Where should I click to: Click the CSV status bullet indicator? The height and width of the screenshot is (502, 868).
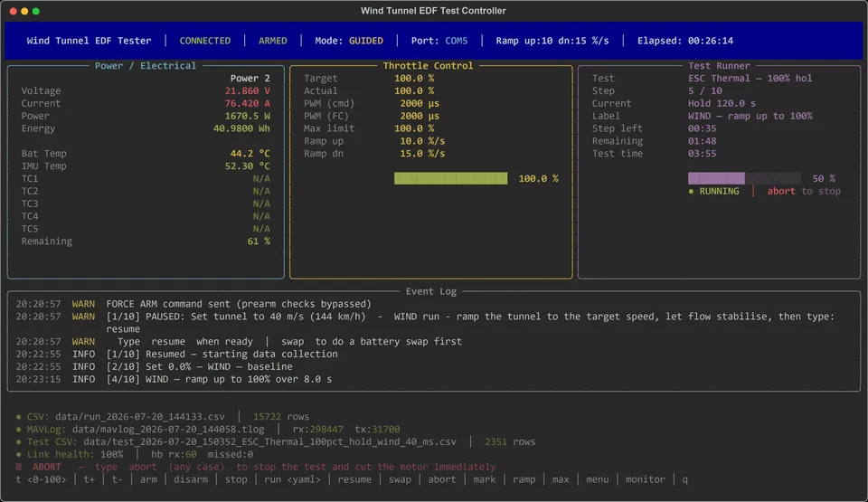pos(18,417)
